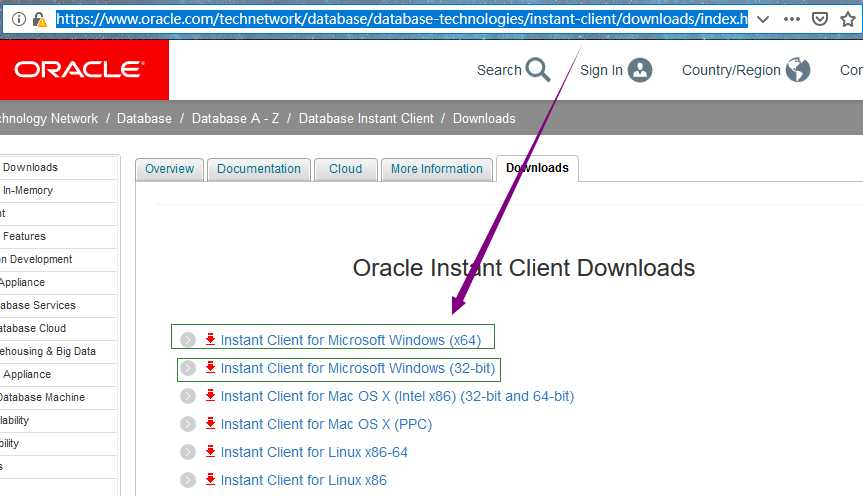Open the Database Instant Client breadcrumb
Screen dimensions: 863x496
click(366, 118)
